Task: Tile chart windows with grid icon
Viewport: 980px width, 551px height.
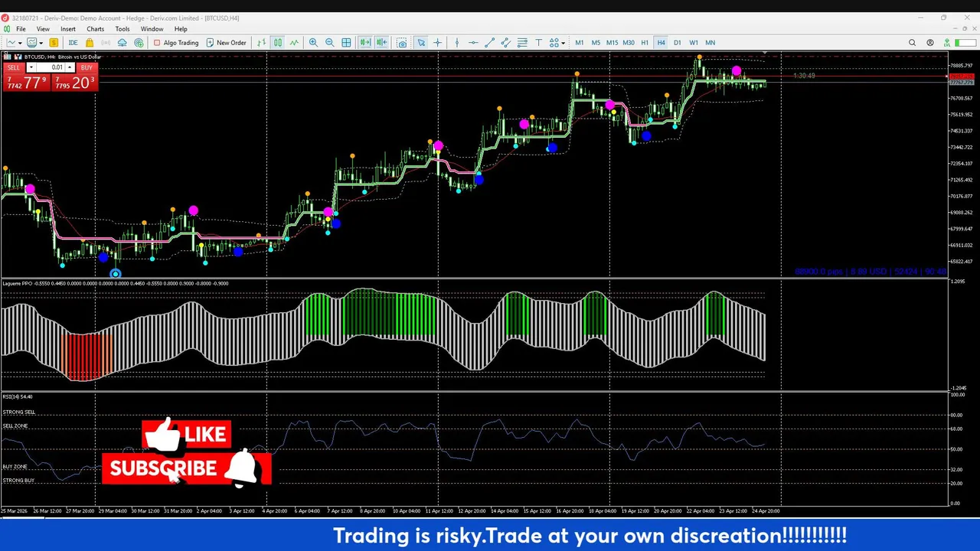Action: (346, 43)
